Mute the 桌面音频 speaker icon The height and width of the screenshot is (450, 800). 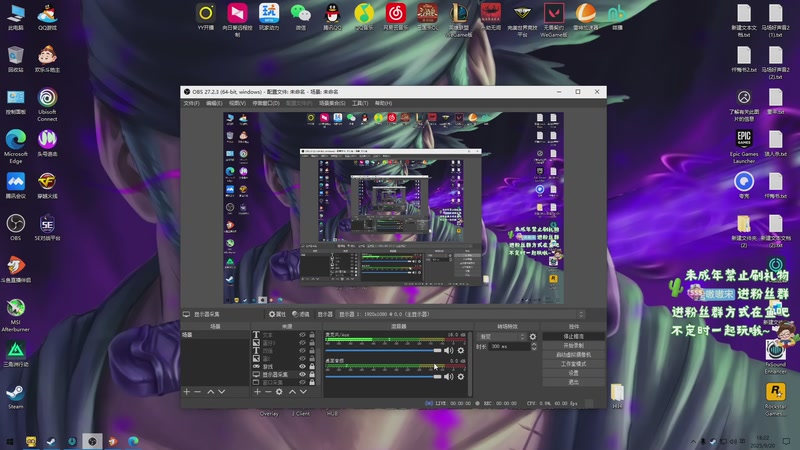[448, 377]
